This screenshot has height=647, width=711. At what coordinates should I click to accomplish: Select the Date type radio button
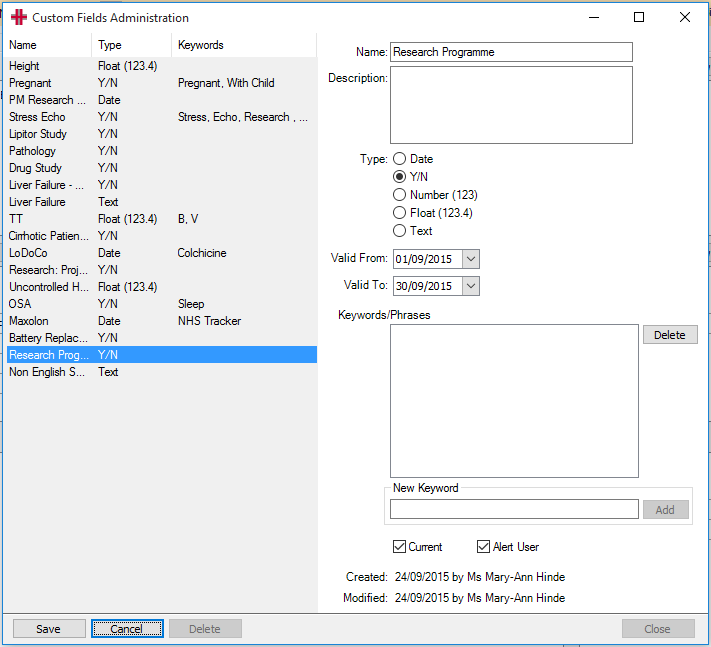coord(399,159)
